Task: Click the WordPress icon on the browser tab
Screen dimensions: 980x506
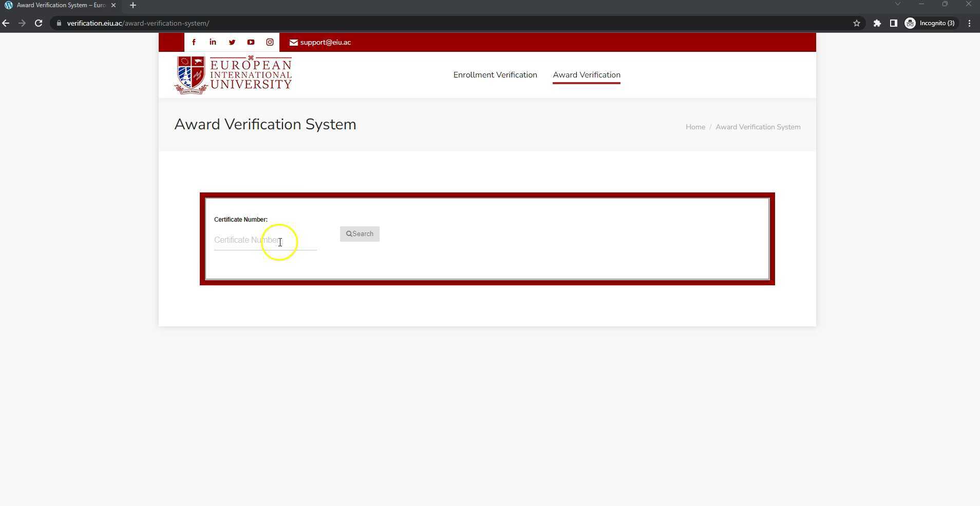Action: click(8, 5)
